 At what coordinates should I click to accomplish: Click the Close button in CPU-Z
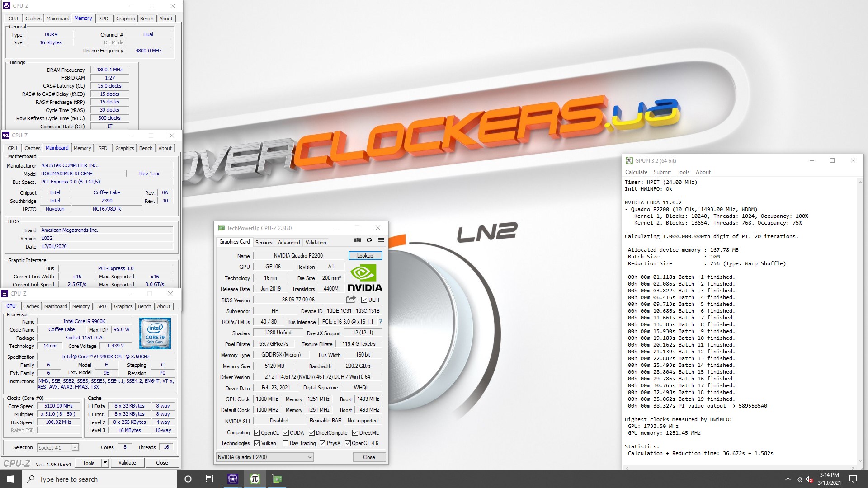162,463
